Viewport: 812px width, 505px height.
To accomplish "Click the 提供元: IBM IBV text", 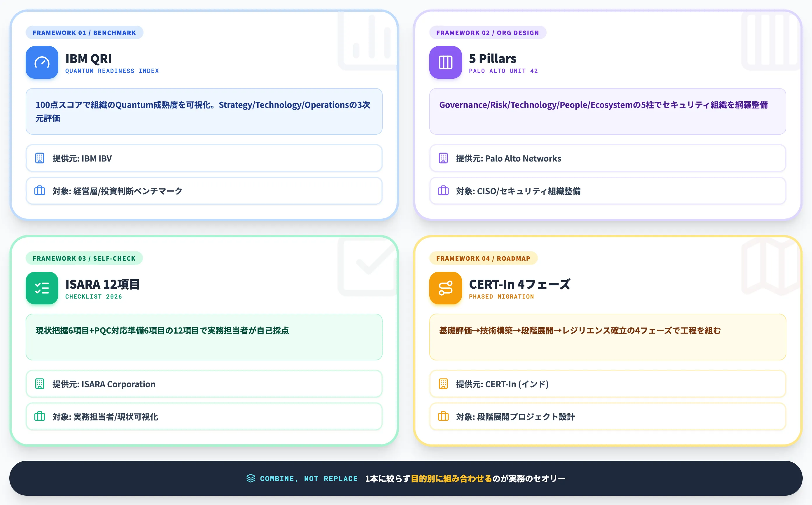I will 82,158.
